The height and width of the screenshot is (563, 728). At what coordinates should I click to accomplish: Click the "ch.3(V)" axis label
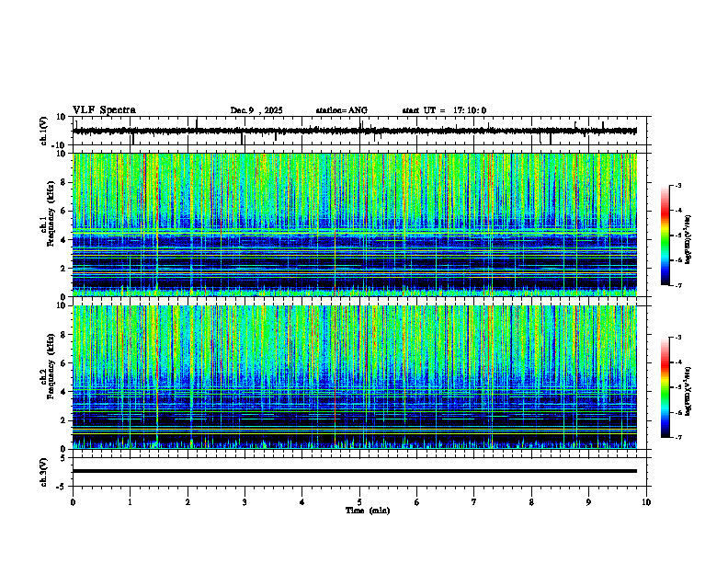[x=44, y=472]
